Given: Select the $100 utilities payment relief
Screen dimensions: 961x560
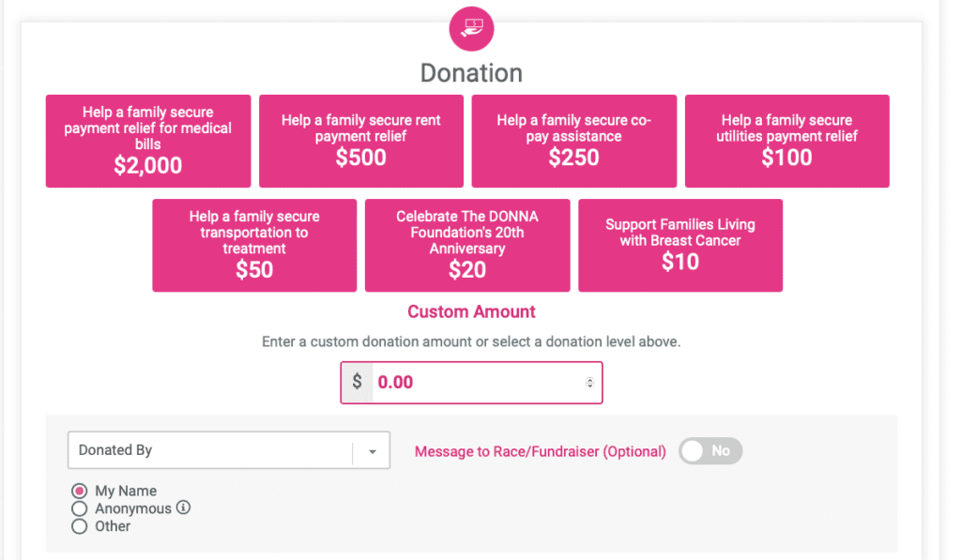Looking at the screenshot, I should coord(787,141).
